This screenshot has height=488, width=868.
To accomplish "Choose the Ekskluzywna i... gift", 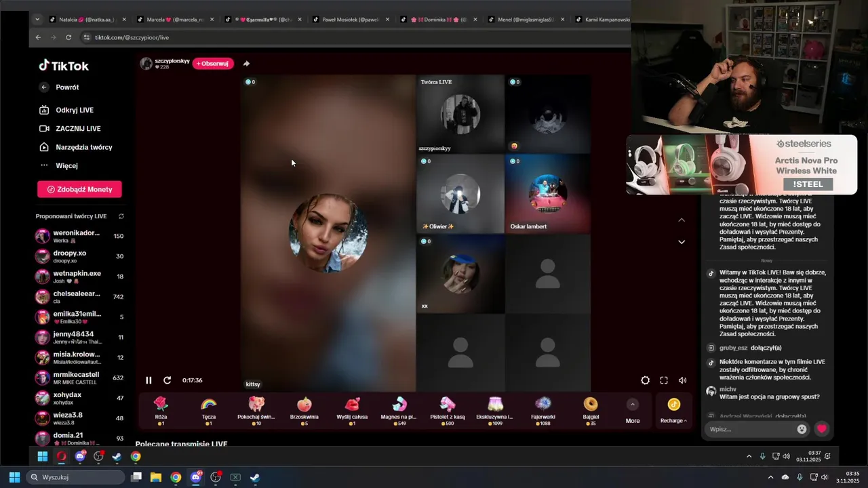I will click(x=494, y=411).
